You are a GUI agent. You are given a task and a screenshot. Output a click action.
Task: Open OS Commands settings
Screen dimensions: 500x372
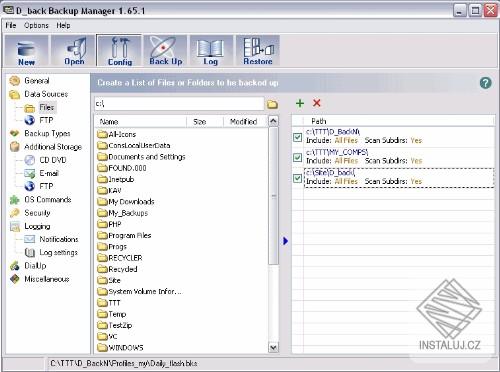(x=48, y=200)
